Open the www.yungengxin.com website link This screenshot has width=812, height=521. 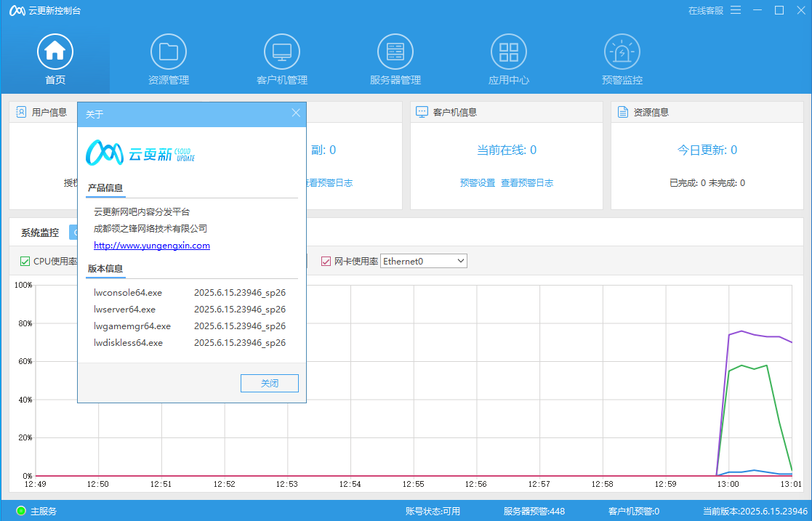point(151,246)
